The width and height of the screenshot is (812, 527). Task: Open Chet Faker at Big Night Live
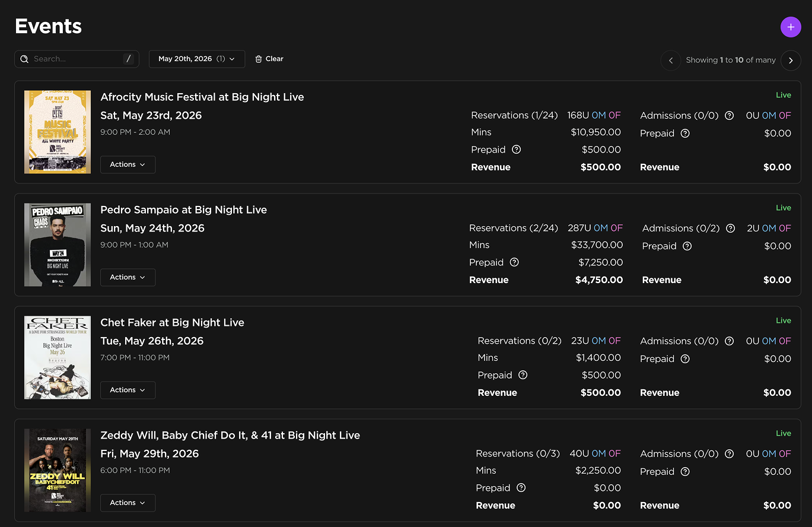(173, 322)
